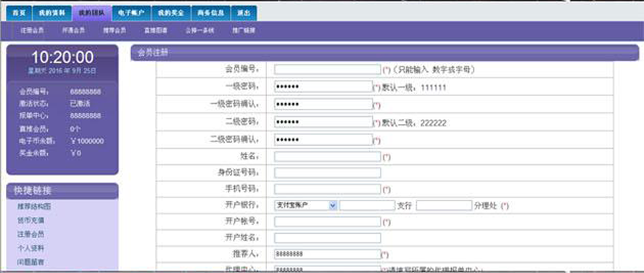Click the 支行 branch input field
This screenshot has width=644, height=273.
(367, 205)
